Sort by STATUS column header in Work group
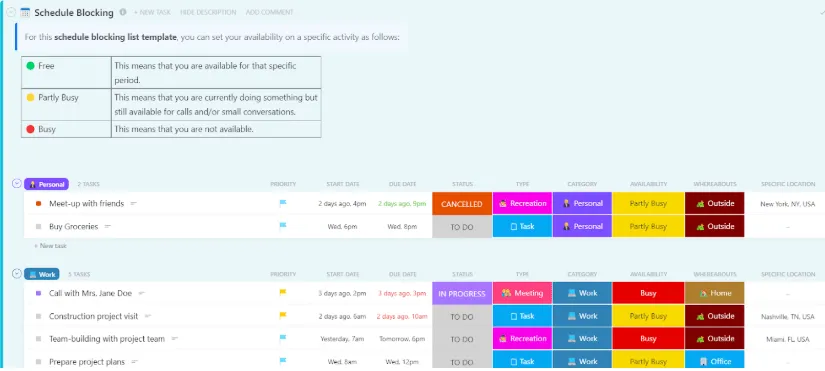Viewport: 825px width, 371px height. 462,274
